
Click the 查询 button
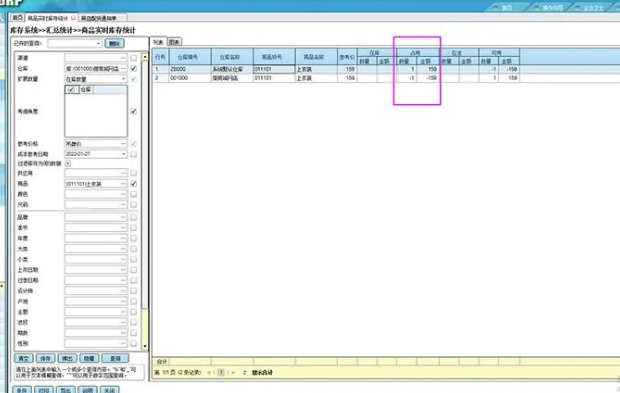(115, 358)
